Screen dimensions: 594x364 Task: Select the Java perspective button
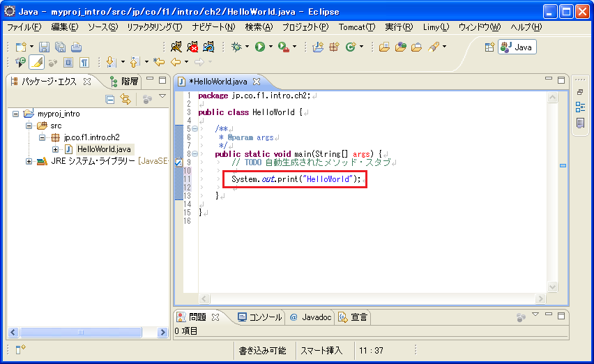pyautogui.click(x=517, y=47)
